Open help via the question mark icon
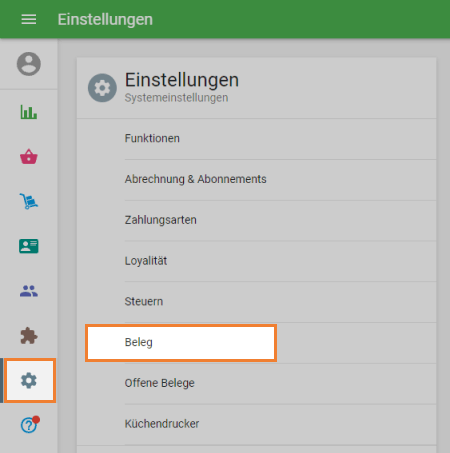The image size is (450, 453). [30, 425]
